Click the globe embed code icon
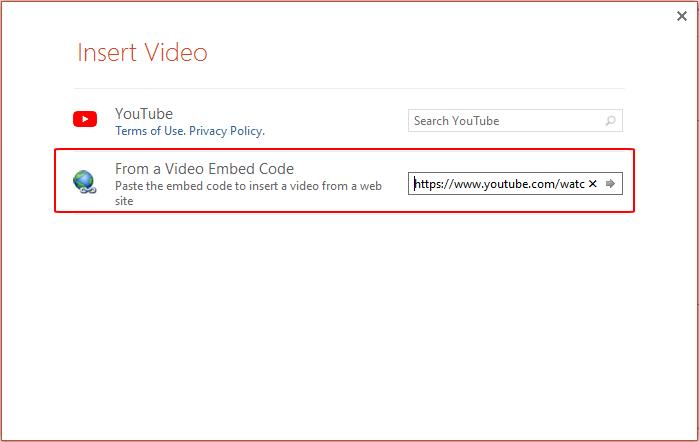 click(85, 182)
